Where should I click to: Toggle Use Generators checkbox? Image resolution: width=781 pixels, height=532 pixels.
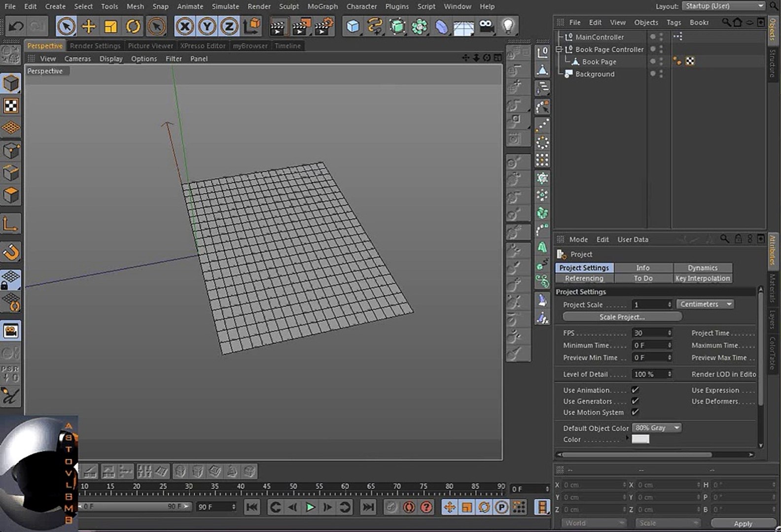(x=635, y=401)
